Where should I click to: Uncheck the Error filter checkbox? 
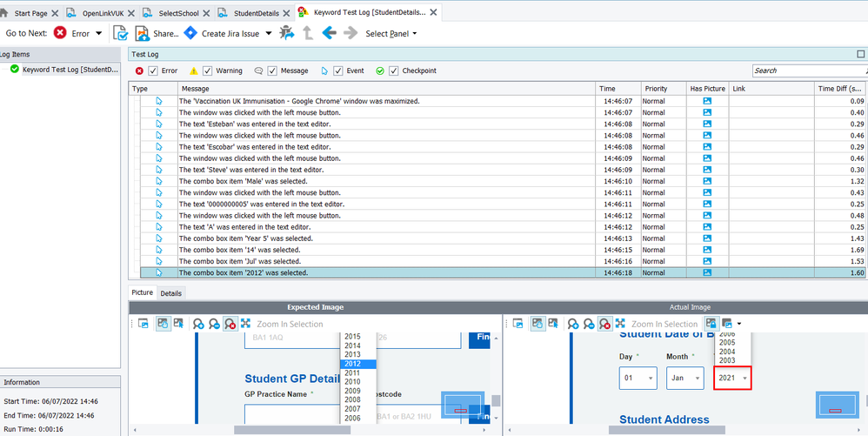click(153, 70)
